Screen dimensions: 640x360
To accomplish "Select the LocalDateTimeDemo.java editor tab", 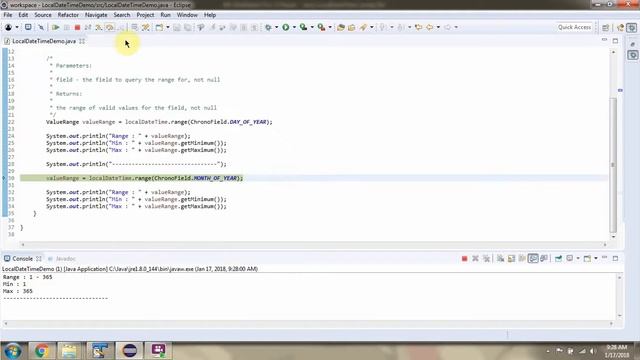I will coord(43,41).
